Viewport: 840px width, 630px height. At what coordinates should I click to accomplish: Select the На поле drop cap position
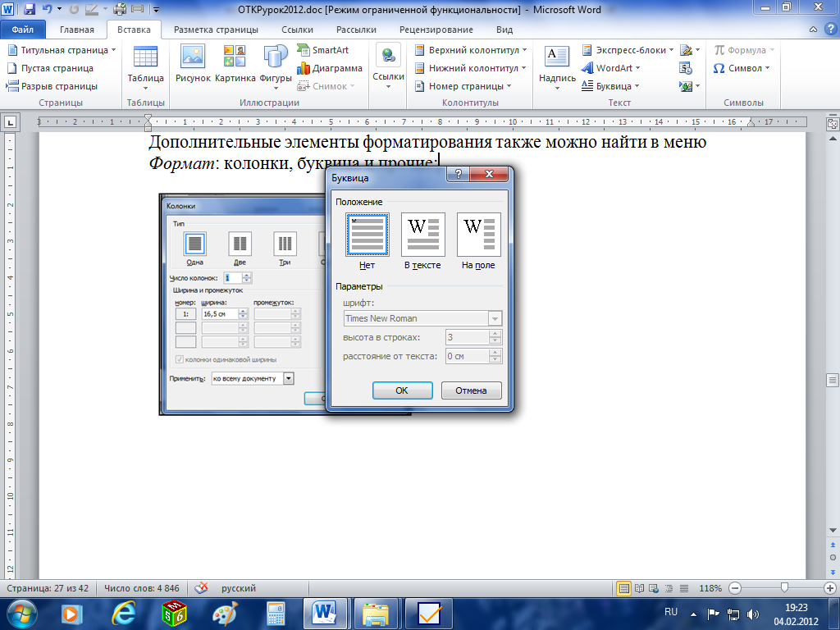[479, 235]
